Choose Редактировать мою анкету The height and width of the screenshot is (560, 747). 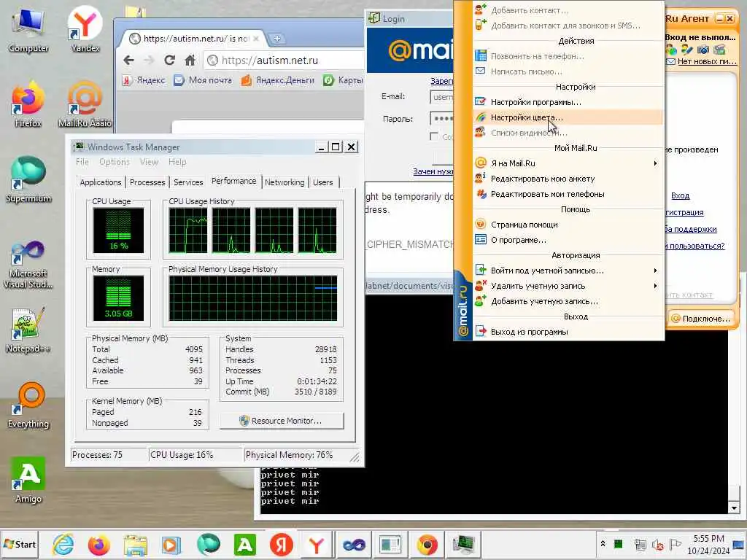click(568, 179)
